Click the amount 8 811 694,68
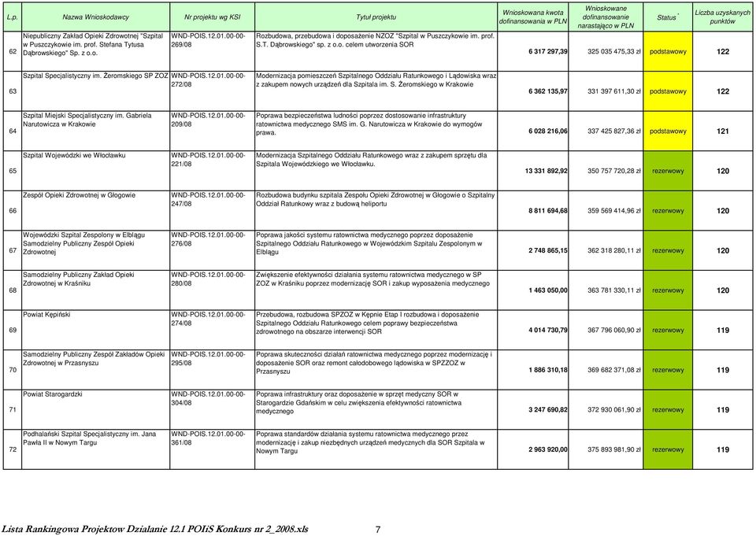 [x=548, y=211]
